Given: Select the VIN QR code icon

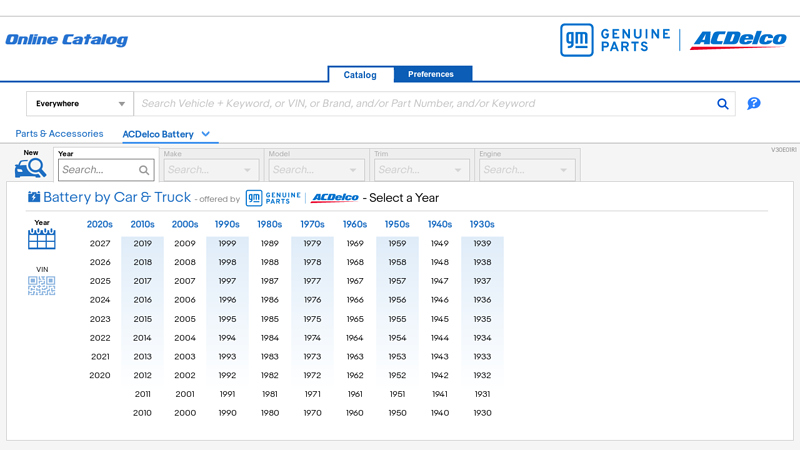Looking at the screenshot, I should pos(42,285).
